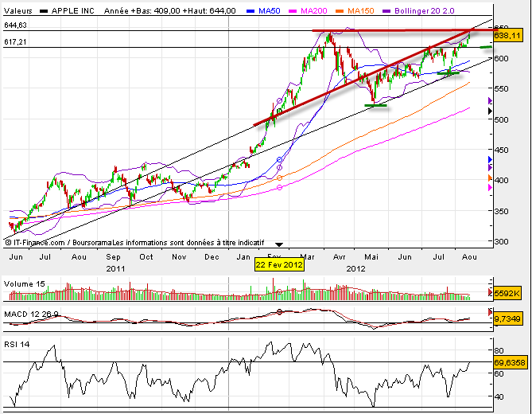The width and height of the screenshot is (532, 414).
Task: Click the 69,6358 RSI value tag
Action: tap(510, 363)
